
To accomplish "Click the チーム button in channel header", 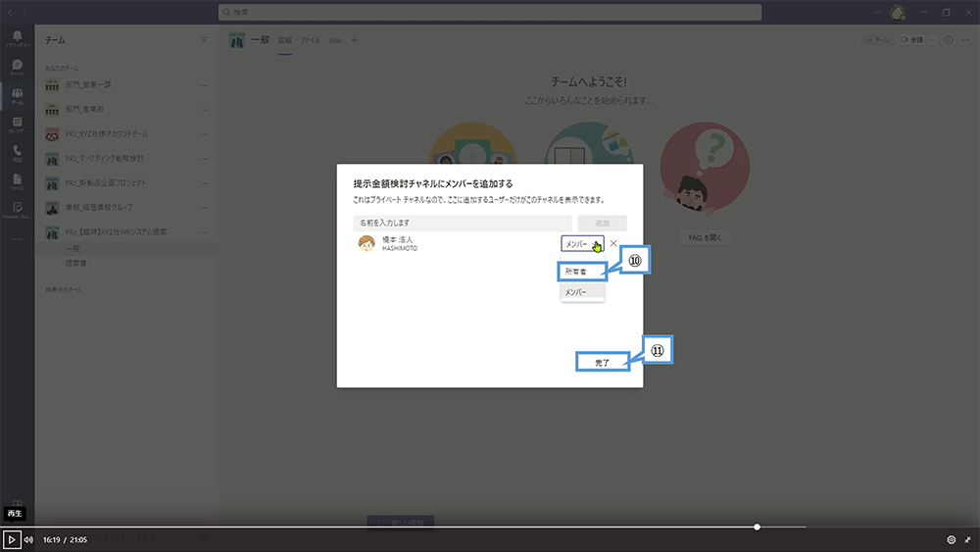I will pyautogui.click(x=877, y=40).
